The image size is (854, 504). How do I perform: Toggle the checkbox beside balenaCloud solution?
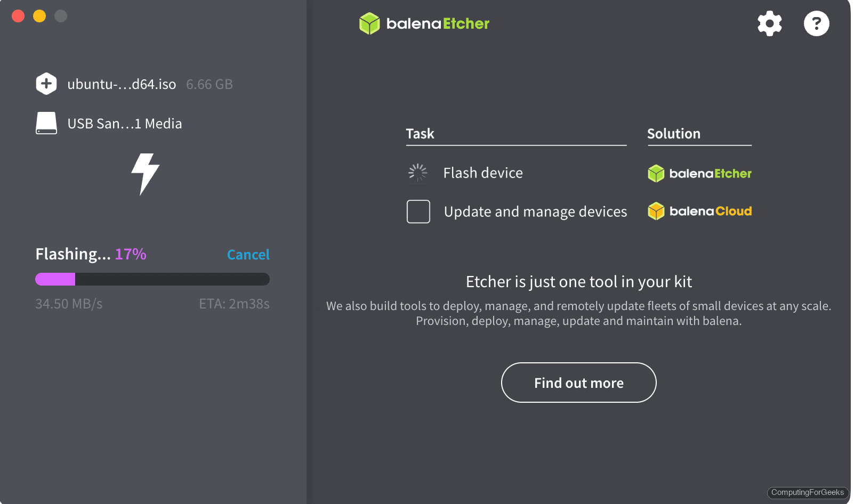click(418, 212)
